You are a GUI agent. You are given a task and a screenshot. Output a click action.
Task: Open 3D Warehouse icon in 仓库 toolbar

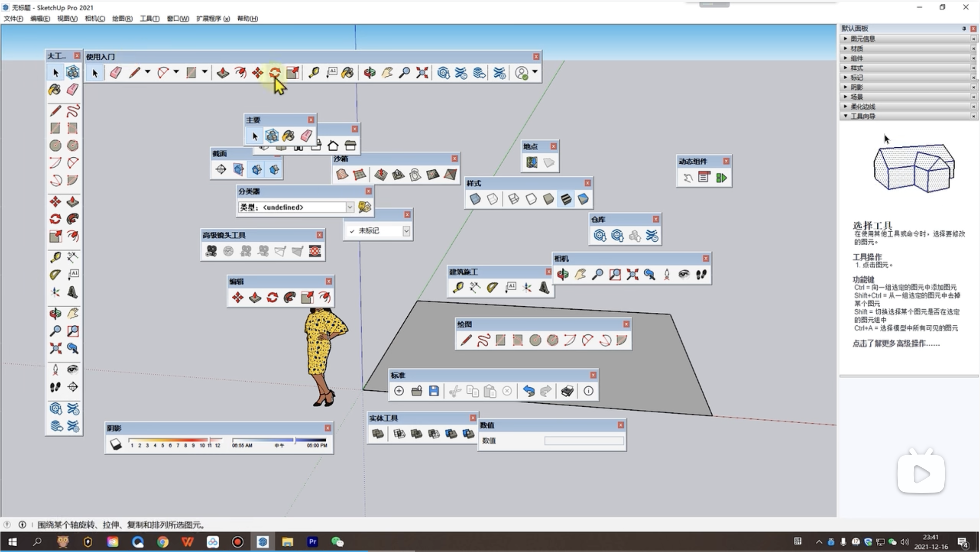tap(600, 236)
